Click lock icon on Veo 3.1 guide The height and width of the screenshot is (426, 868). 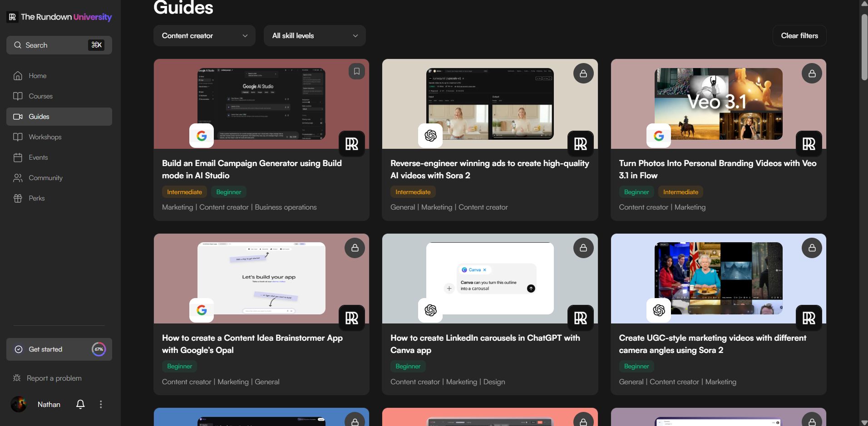[x=812, y=73]
